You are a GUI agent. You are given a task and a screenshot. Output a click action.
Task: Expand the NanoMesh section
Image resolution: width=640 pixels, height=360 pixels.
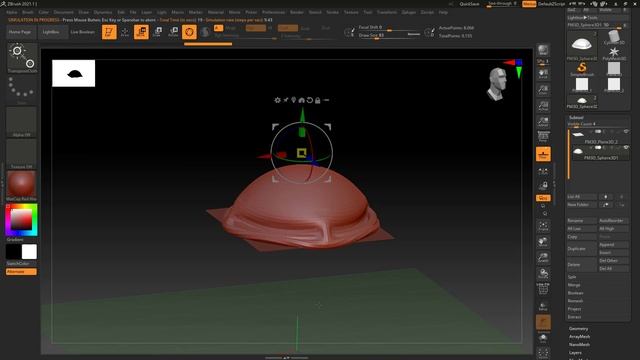[579, 344]
